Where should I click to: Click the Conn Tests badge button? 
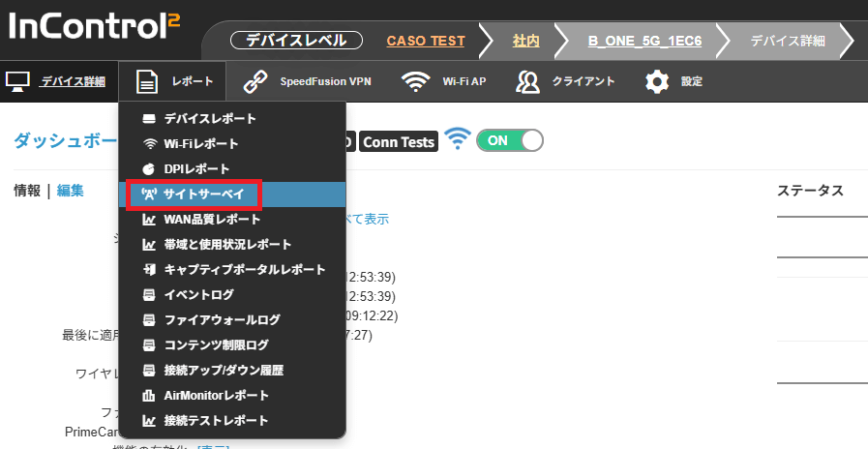pyautogui.click(x=399, y=141)
